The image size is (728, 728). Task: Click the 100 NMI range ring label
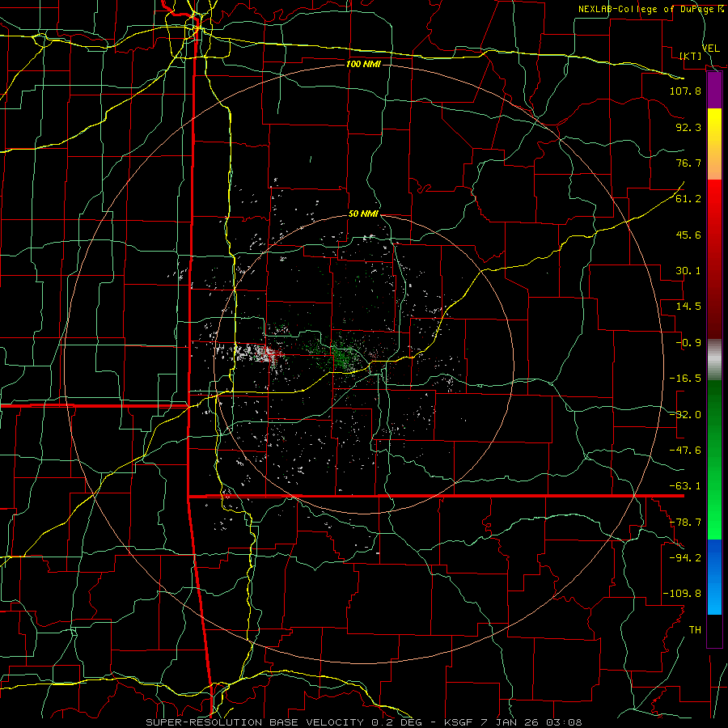(363, 64)
